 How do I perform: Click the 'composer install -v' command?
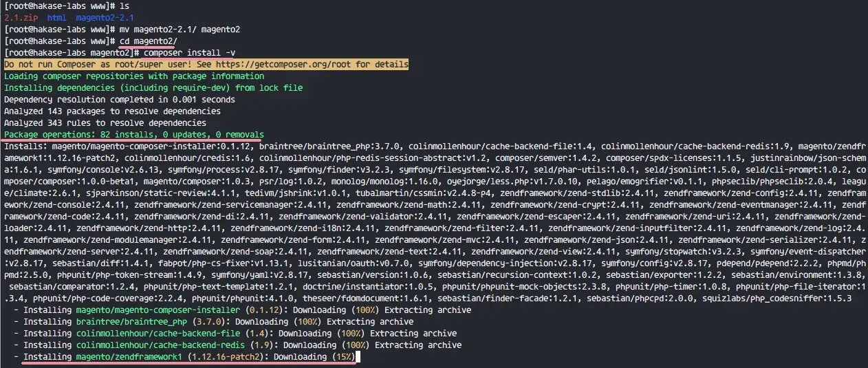pos(190,52)
